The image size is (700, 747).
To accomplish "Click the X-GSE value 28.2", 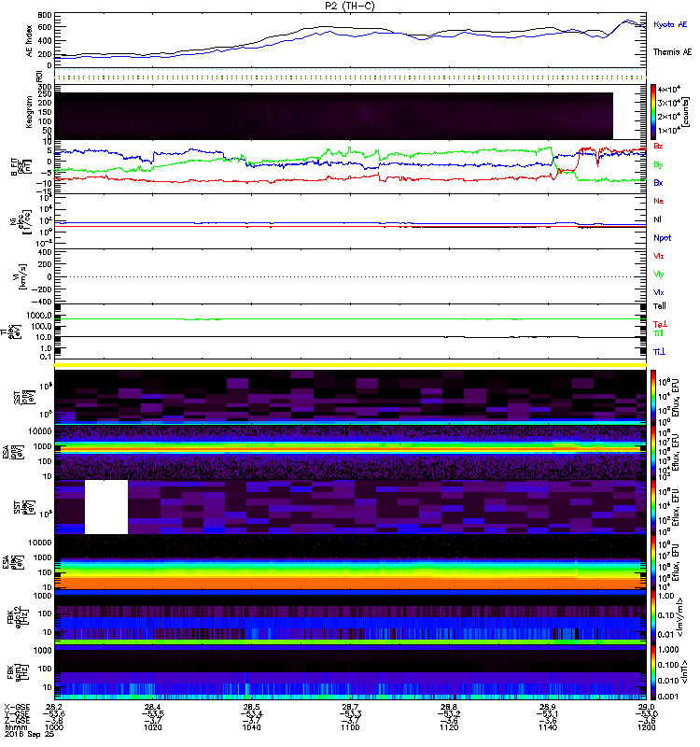I will (54, 707).
